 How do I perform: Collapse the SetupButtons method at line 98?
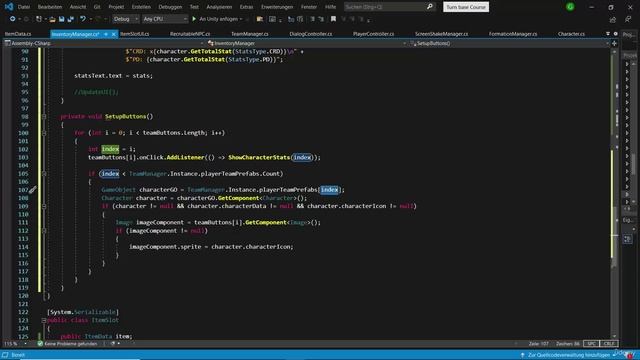click(x=44, y=117)
